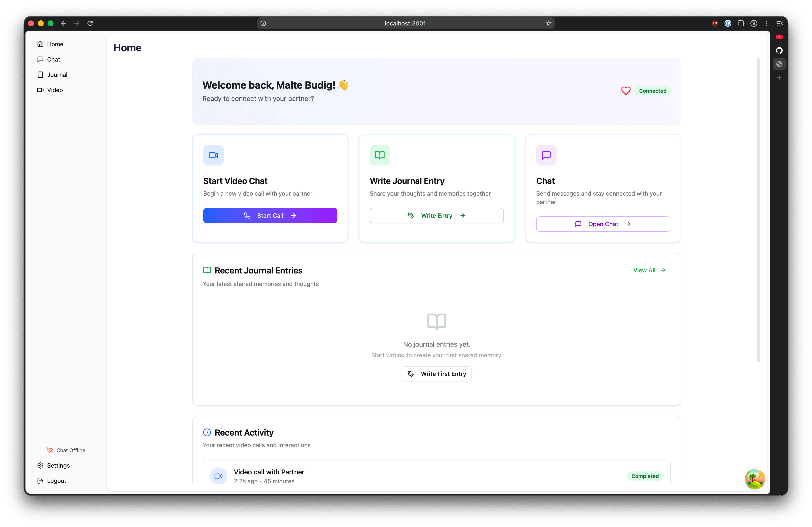The height and width of the screenshot is (527, 812).
Task: Click the Connected status badge
Action: [652, 91]
